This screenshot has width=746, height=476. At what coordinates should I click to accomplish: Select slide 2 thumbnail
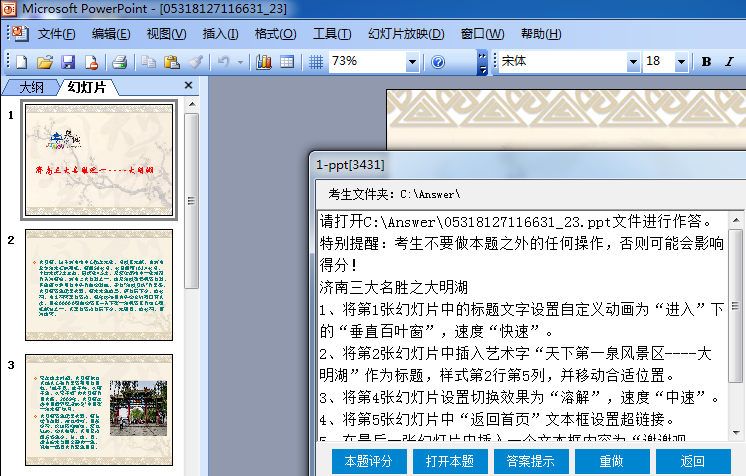[98, 284]
